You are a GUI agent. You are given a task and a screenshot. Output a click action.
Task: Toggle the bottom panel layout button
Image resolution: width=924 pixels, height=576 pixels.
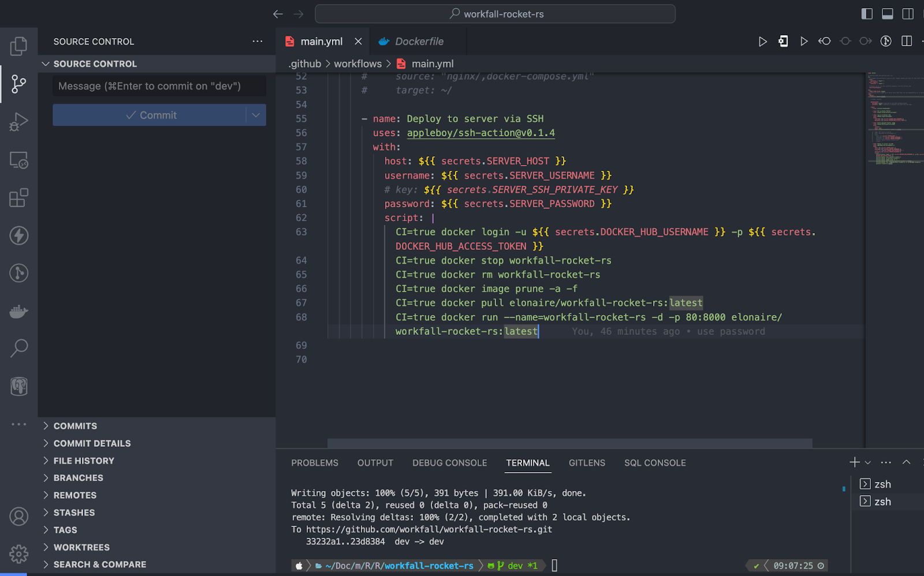(888, 14)
